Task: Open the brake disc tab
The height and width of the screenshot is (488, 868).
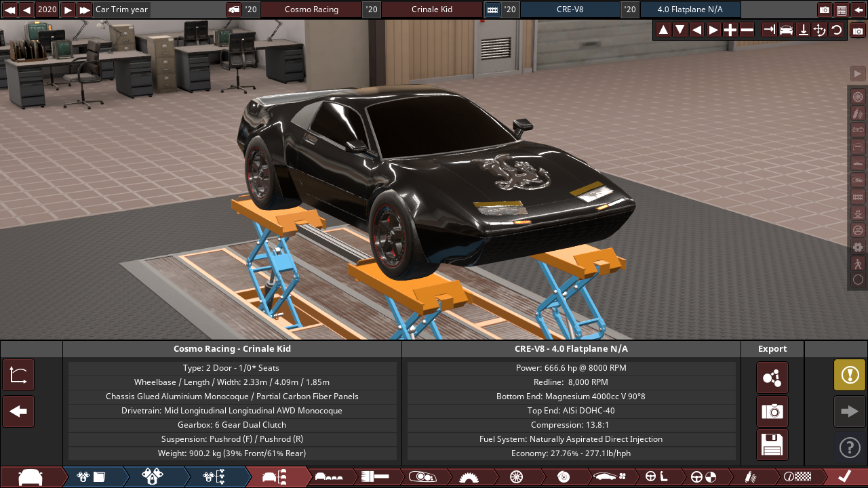Action: tap(563, 477)
